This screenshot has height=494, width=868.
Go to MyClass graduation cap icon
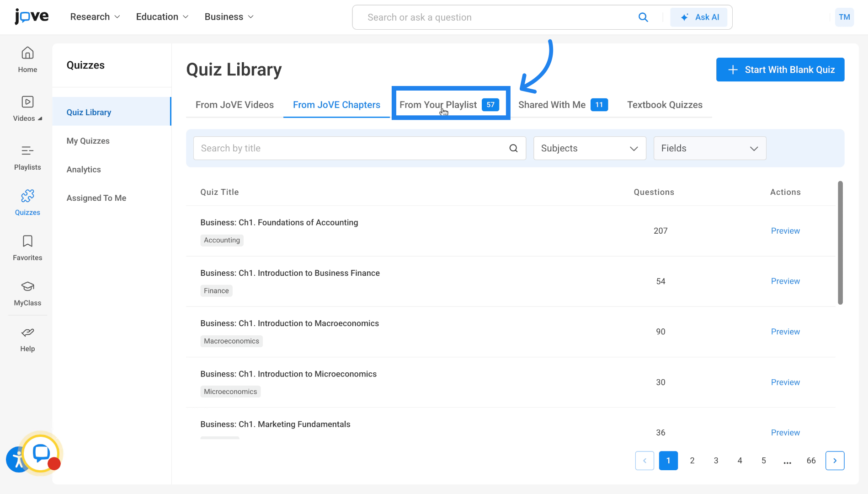tap(27, 287)
